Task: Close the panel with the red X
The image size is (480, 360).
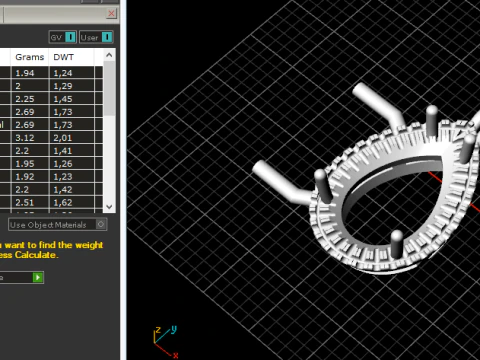Action: 111,13
